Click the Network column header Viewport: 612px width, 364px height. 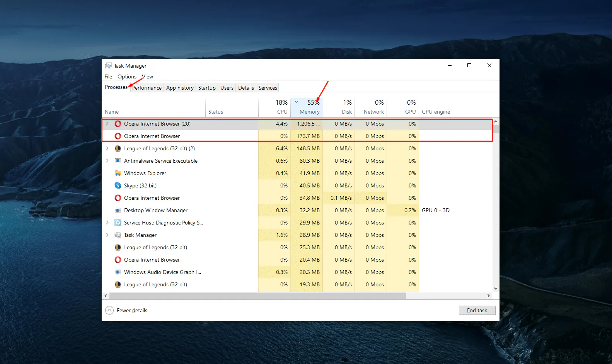(x=371, y=107)
